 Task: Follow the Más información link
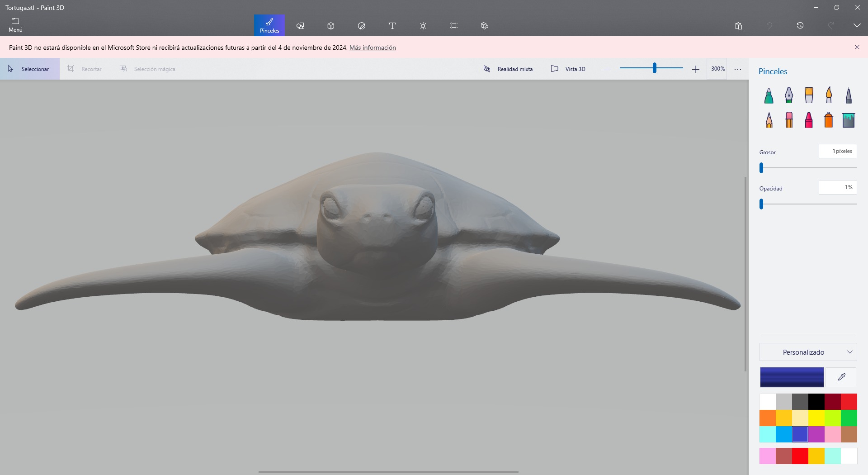click(373, 47)
